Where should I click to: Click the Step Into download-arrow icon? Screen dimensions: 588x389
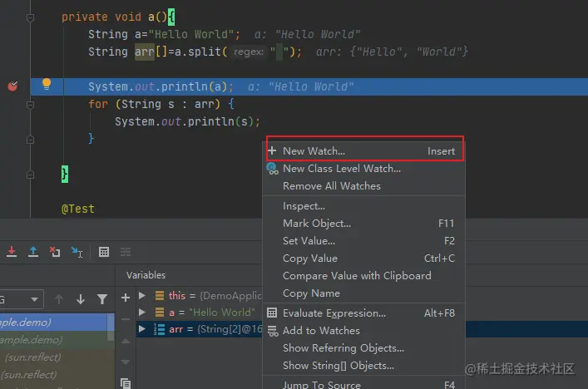[x=12, y=252]
